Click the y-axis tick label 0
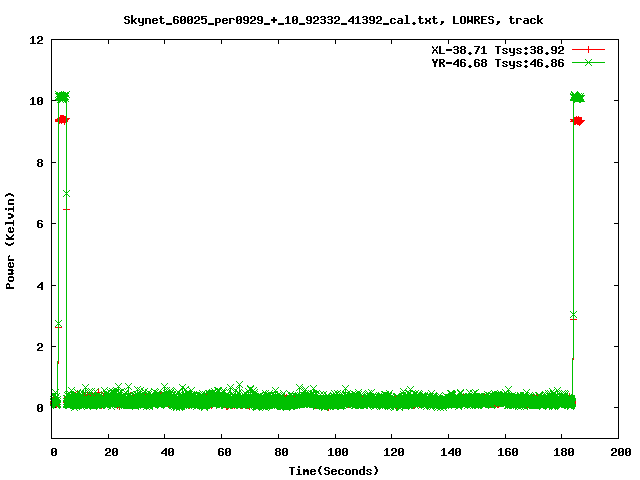640x480 pixels. [40, 408]
